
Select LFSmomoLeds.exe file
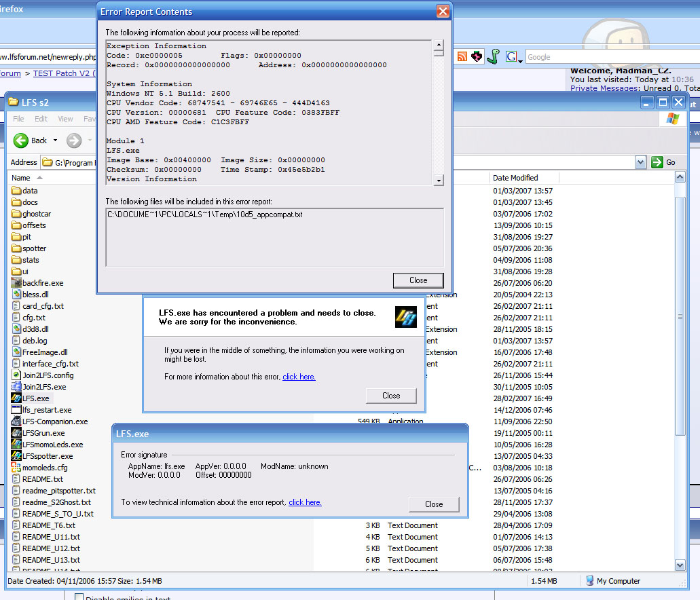[48, 445]
